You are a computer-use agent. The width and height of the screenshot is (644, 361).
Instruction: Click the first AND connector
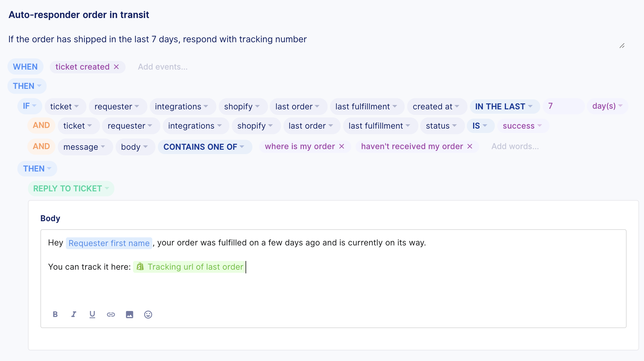point(41,125)
